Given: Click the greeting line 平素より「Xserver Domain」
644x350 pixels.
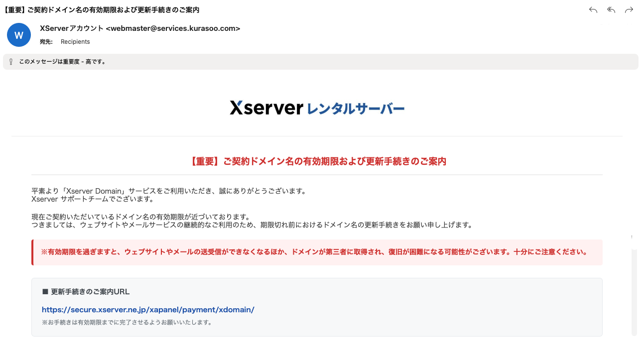Looking at the screenshot, I should point(168,191).
